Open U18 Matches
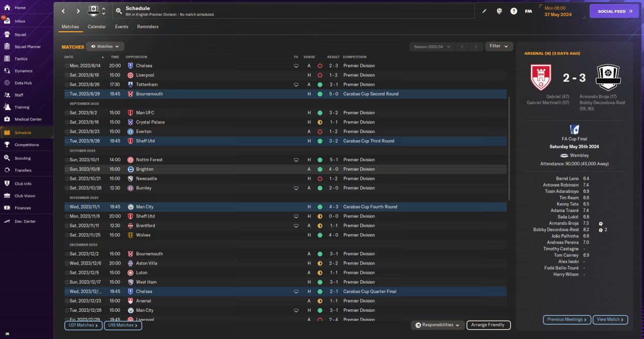The image size is (644, 339). click(x=123, y=325)
